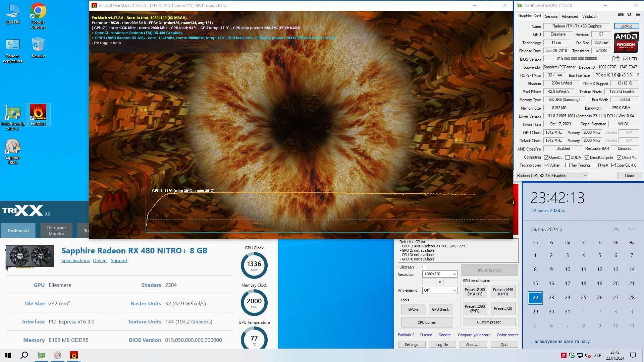The width and height of the screenshot is (644, 362).
Task: Switch to the Advanced tab
Action: tap(570, 16)
